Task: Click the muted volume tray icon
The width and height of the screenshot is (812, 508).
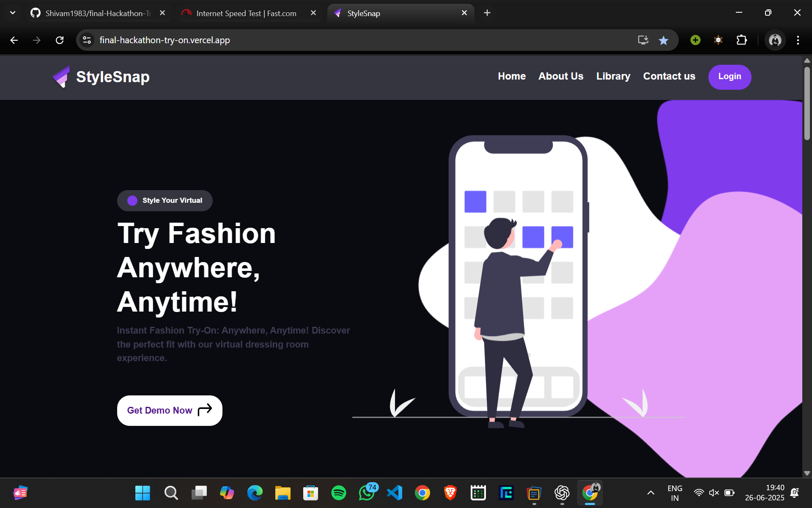Action: [x=714, y=493]
